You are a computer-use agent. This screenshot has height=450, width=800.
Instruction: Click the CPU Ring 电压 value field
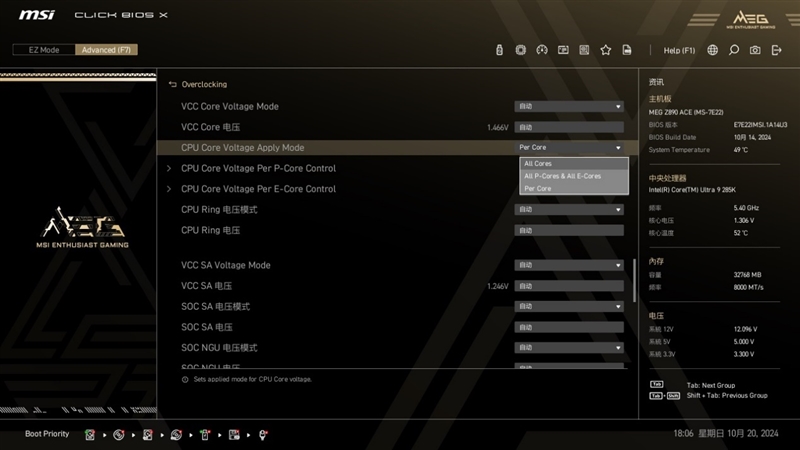569,231
